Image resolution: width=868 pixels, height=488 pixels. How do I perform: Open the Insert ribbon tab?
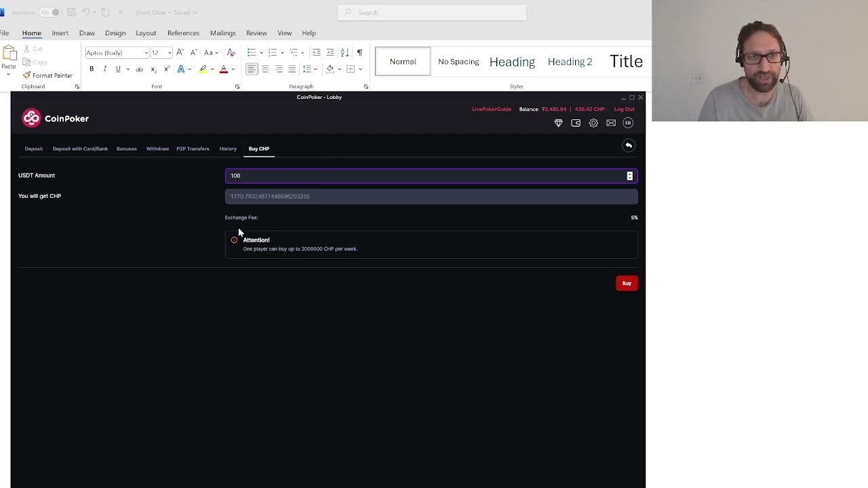(60, 33)
